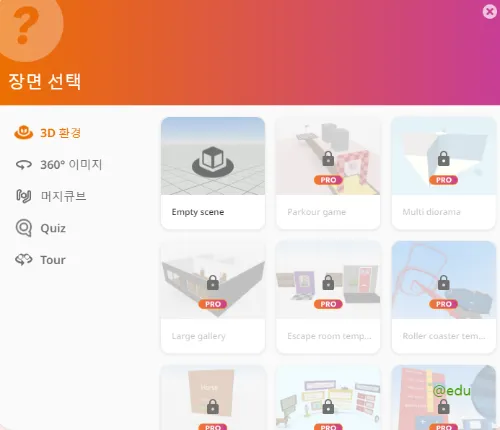
Task: Open the 머지큐브 category
Action: point(63,196)
